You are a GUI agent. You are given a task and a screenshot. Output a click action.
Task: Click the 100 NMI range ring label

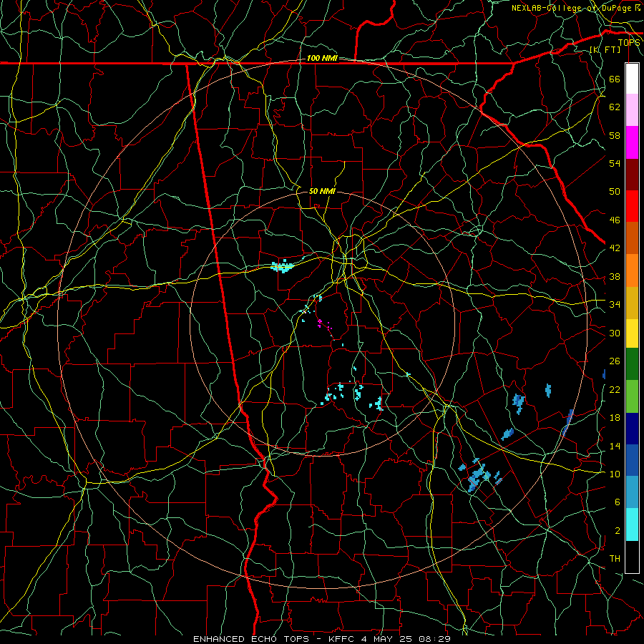tap(322, 59)
